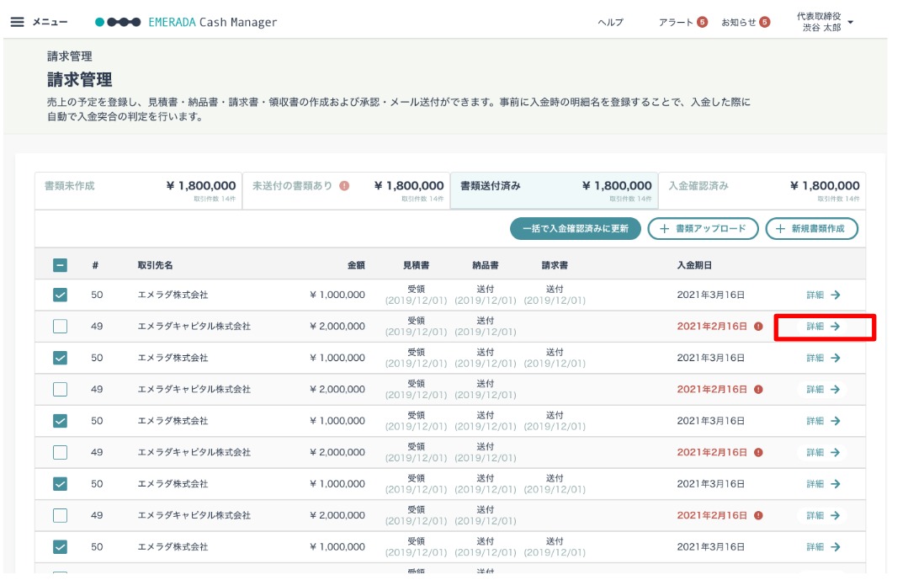
Task: Check the first エメラダキャピタル株式会社 row checkbox
Action: pyautogui.click(x=60, y=326)
